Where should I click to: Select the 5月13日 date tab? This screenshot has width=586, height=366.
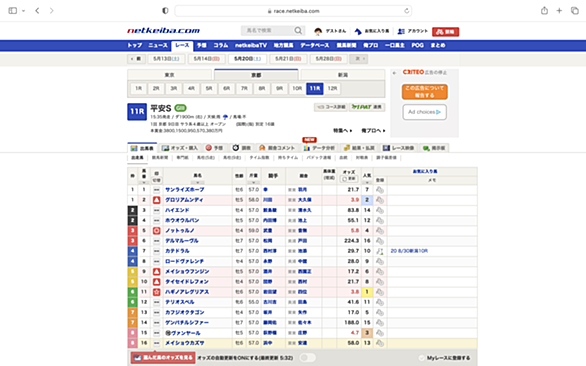(x=166, y=59)
